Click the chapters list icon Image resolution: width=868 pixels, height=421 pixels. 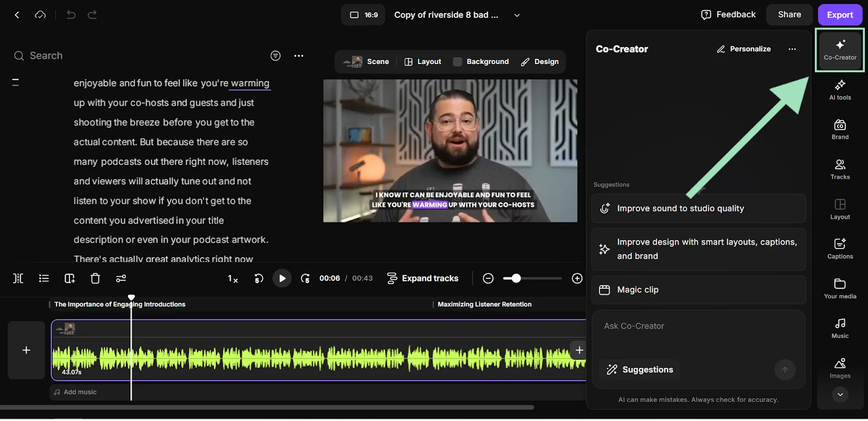[x=44, y=278]
